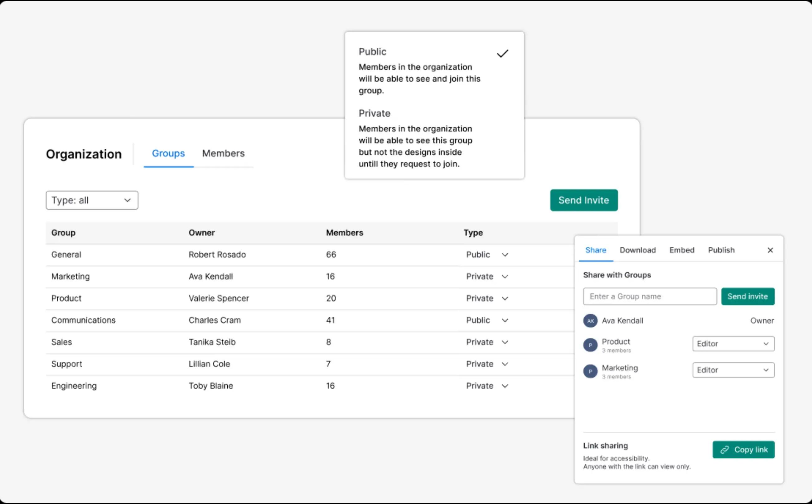Open the Type filter dropdown

[91, 200]
